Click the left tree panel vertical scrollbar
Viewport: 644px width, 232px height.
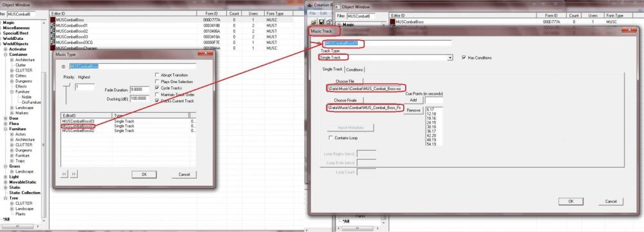(x=44, y=146)
